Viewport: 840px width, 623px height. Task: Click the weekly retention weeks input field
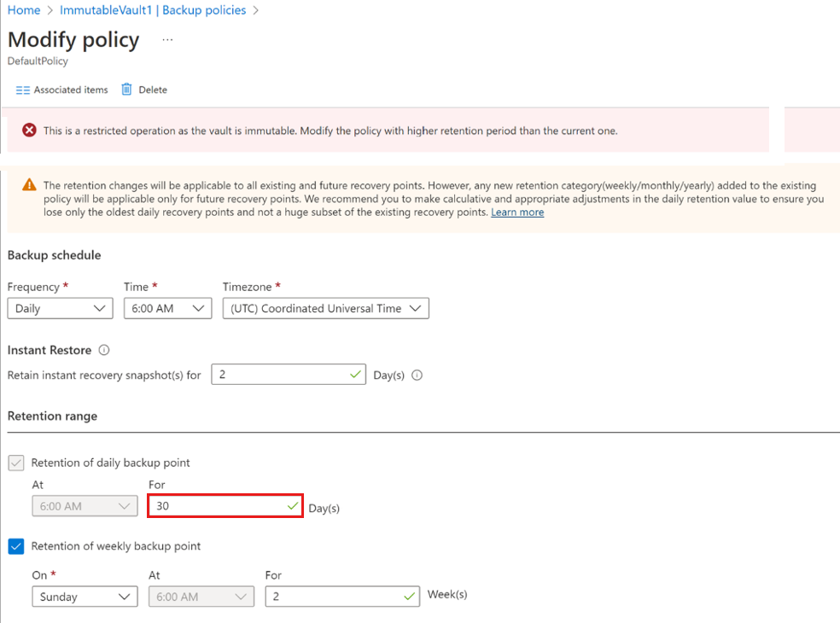point(335,597)
